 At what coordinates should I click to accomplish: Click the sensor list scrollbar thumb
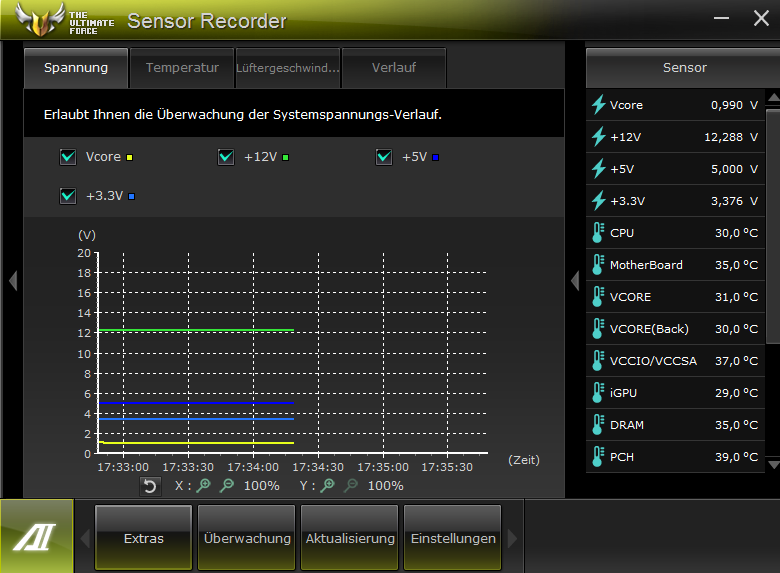[773, 226]
